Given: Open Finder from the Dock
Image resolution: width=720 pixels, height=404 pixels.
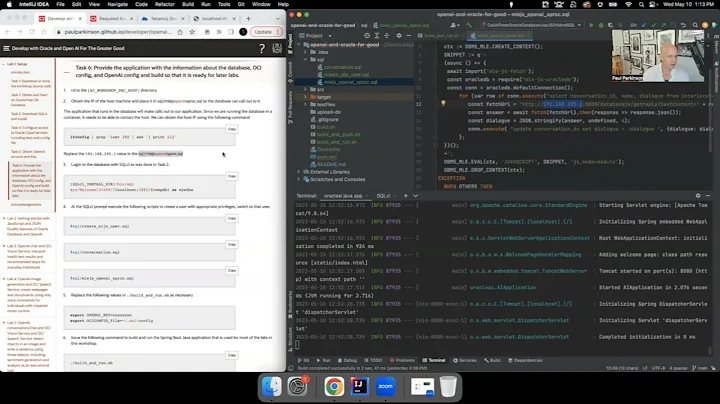Looking at the screenshot, I should [x=272, y=386].
